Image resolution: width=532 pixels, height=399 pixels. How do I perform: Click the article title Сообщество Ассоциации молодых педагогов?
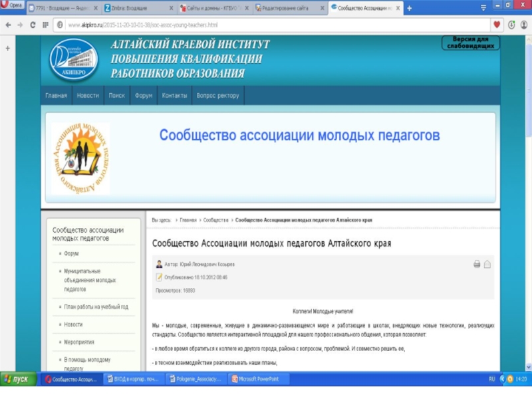(x=271, y=243)
